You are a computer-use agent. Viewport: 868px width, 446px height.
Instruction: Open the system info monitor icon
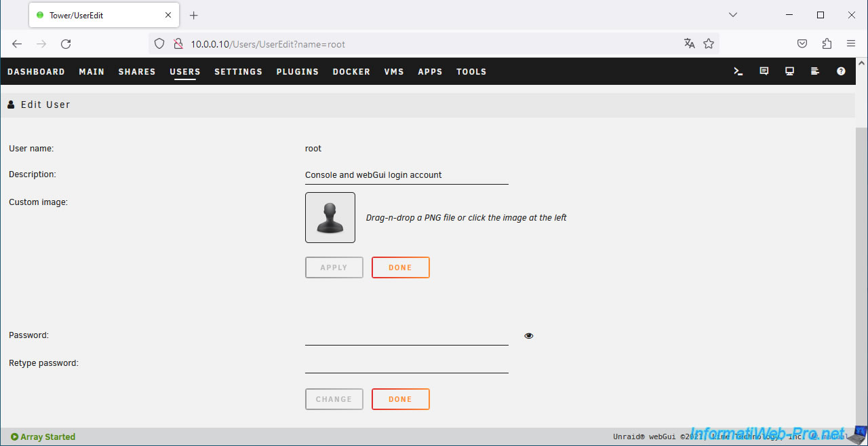[789, 71]
